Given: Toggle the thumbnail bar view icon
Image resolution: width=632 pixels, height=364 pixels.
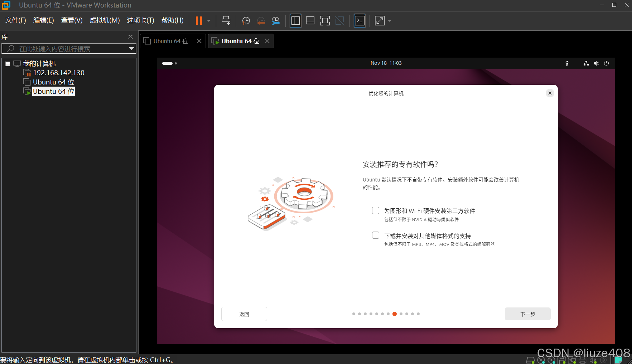Looking at the screenshot, I should pyautogui.click(x=310, y=21).
